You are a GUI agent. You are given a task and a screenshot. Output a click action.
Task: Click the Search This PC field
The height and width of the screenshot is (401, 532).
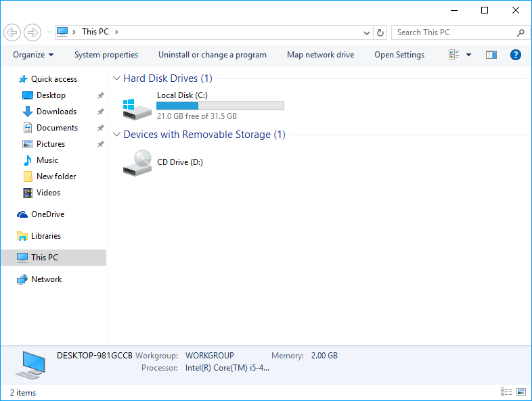point(461,32)
